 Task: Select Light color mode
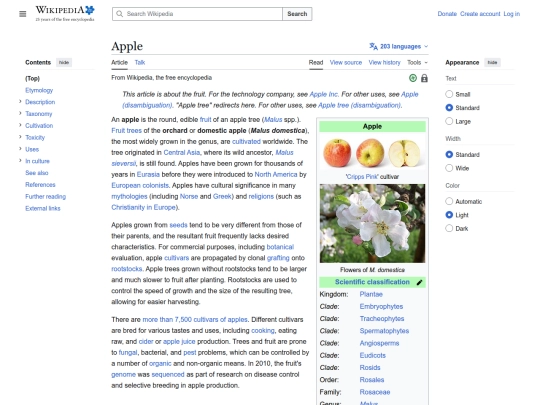[449, 215]
